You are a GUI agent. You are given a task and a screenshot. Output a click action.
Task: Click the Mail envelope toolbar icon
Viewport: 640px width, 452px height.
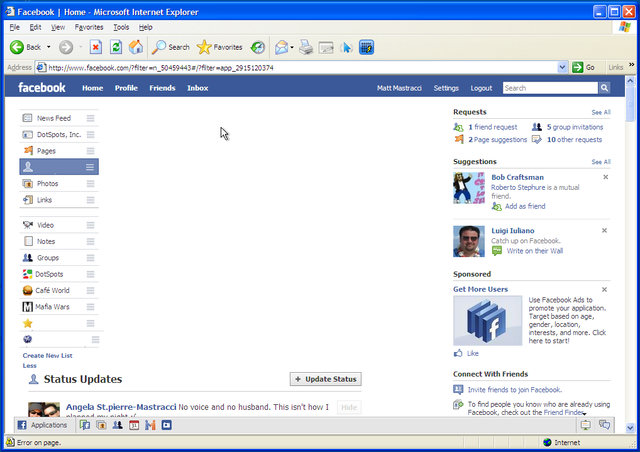[281, 47]
